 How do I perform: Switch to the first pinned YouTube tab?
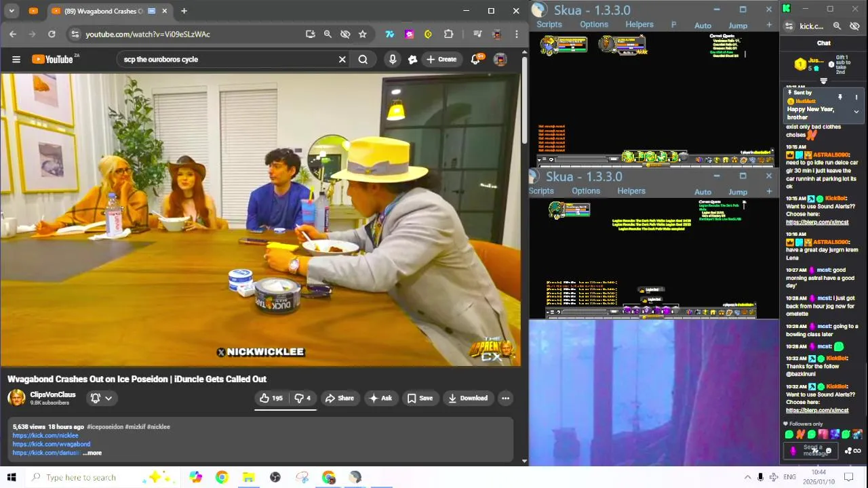point(33,11)
